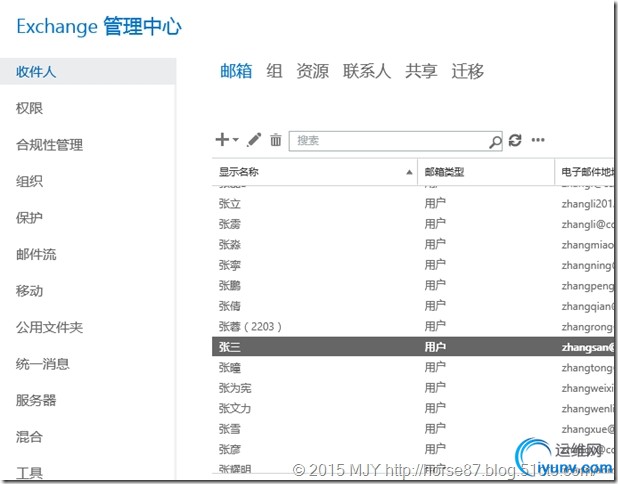Image resolution: width=618 pixels, height=484 pixels.
Task: Select the 张彦 mailbox row
Action: (x=413, y=450)
